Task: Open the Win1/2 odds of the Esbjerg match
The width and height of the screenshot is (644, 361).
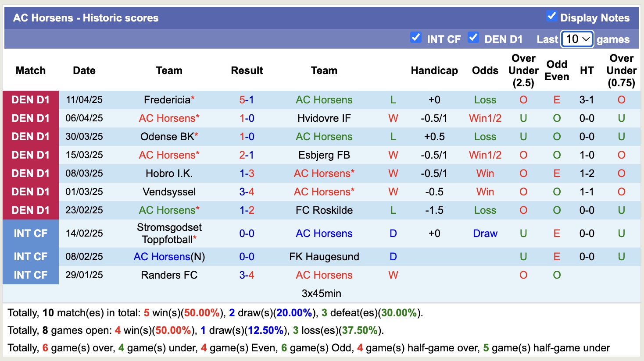Action: tap(484, 155)
